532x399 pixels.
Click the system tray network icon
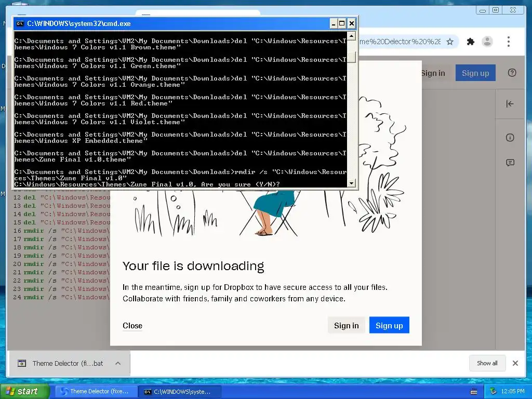493,391
